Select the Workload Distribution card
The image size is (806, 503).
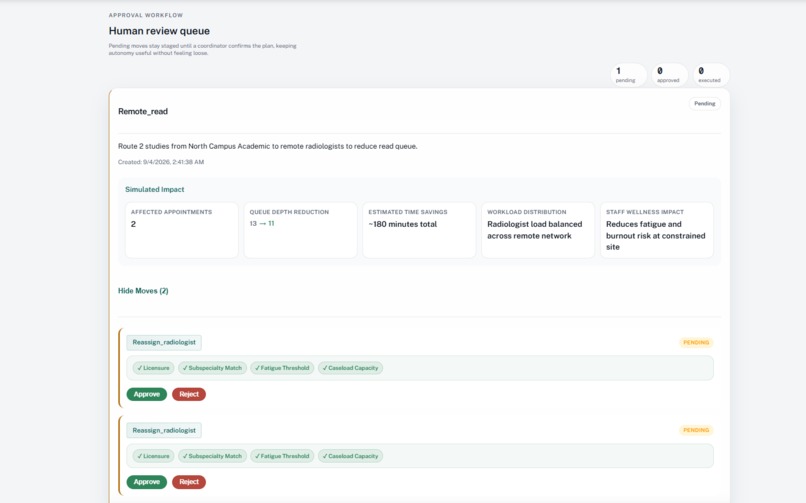(538, 230)
